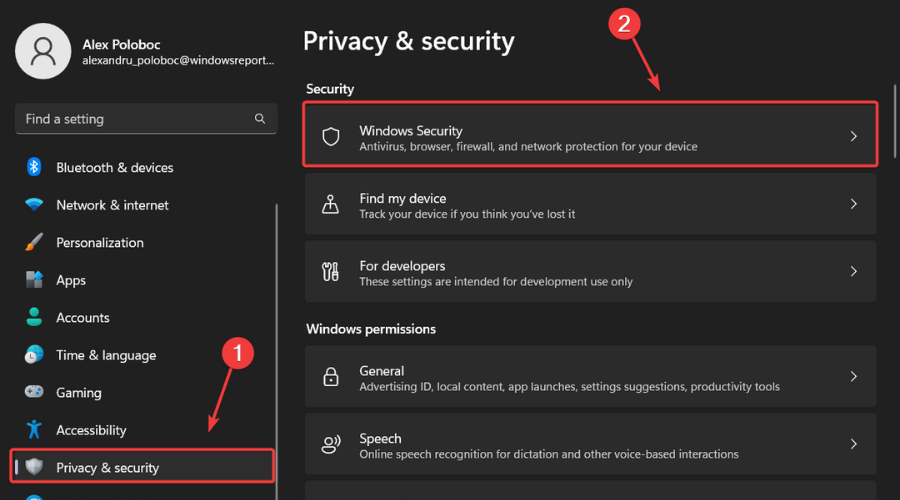Image resolution: width=900 pixels, height=500 pixels.
Task: Select Gaming in the sidebar
Action: tap(79, 393)
